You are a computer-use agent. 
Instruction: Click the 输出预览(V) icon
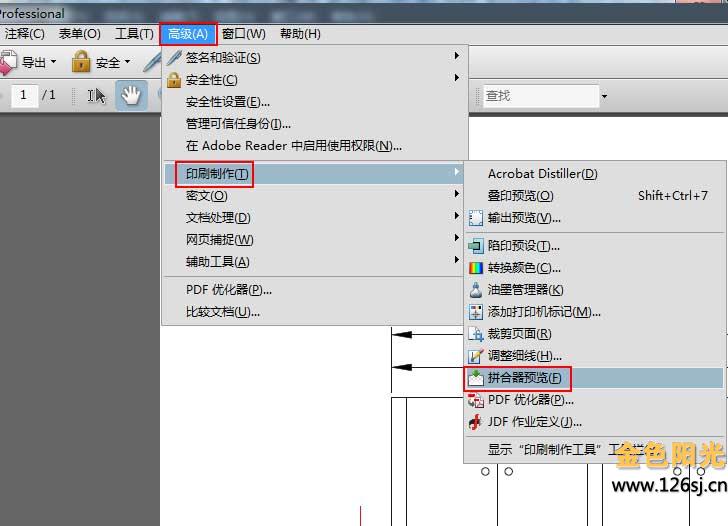[475, 218]
